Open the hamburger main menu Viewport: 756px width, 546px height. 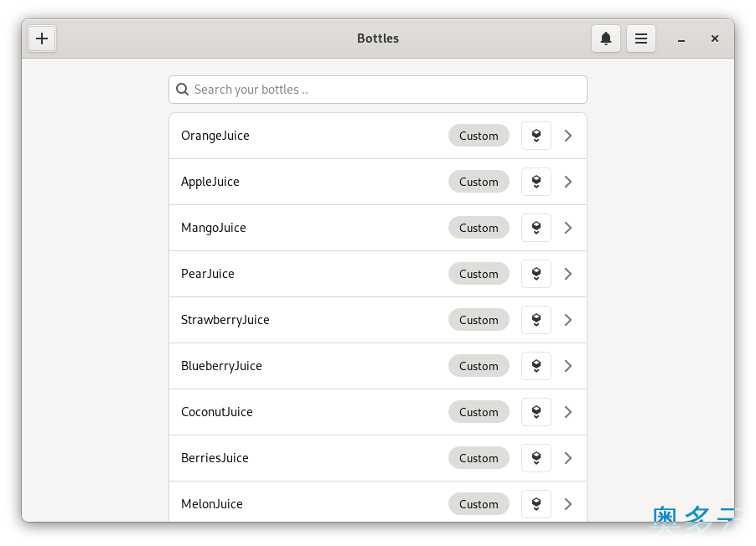coord(641,39)
